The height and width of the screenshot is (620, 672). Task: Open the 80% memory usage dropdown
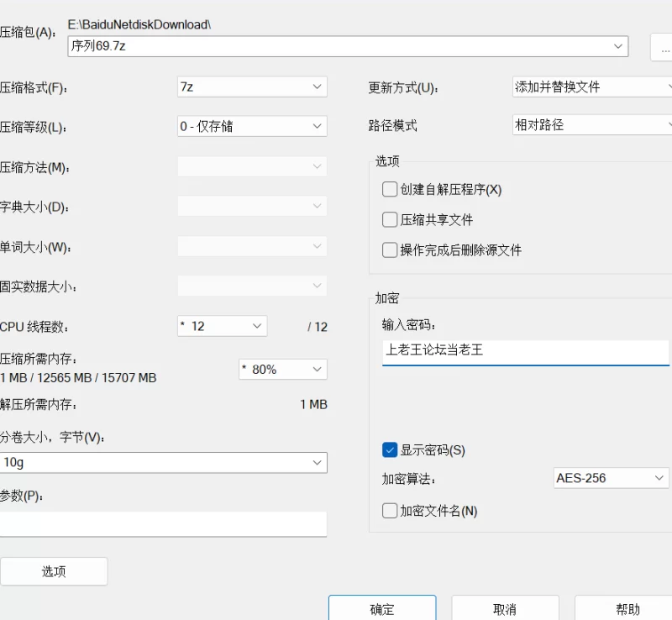pos(283,369)
